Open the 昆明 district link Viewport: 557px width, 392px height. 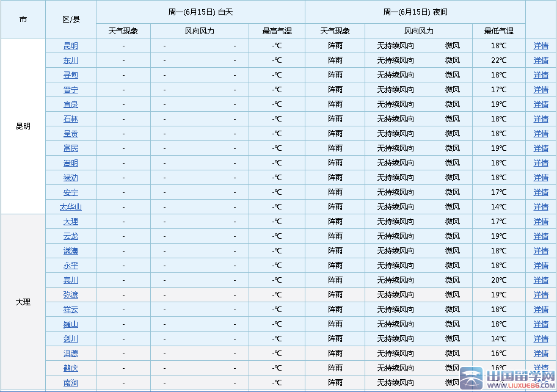(71, 46)
